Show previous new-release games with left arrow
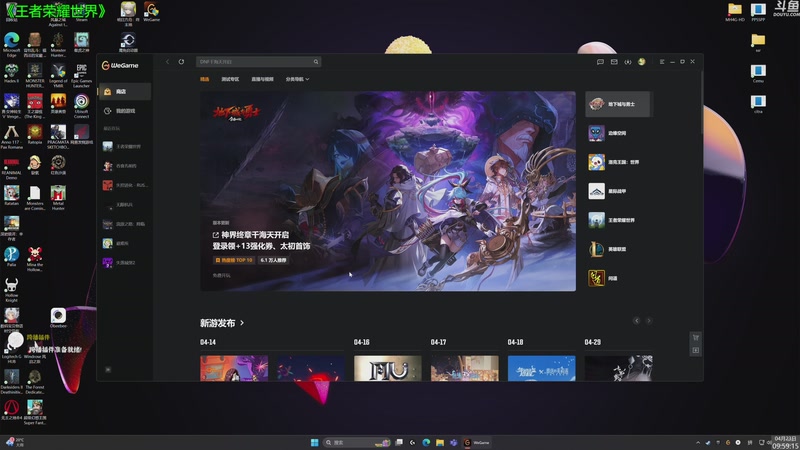 [x=636, y=321]
